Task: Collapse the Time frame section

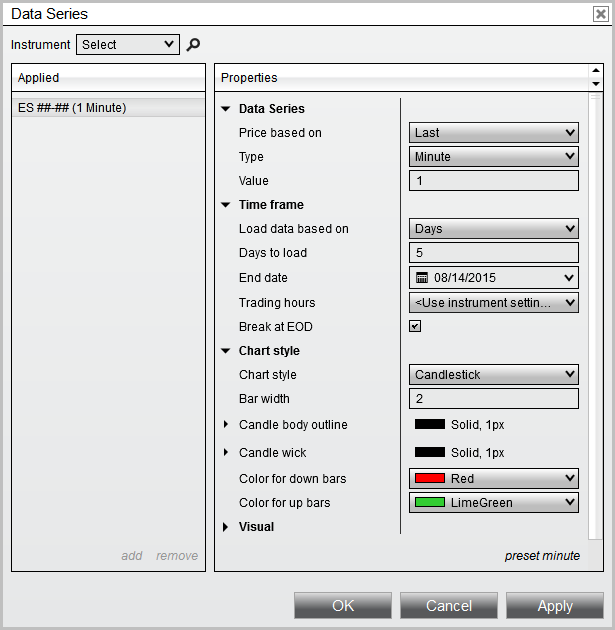Action: tap(226, 205)
